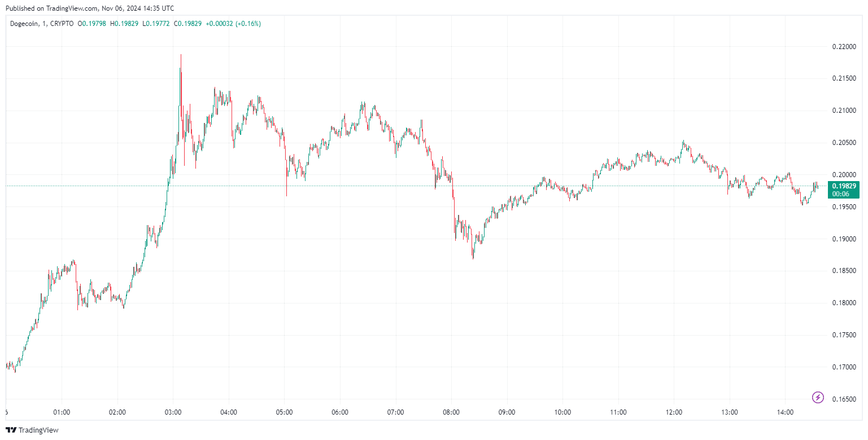Click the 03:00 time axis label

click(173, 412)
